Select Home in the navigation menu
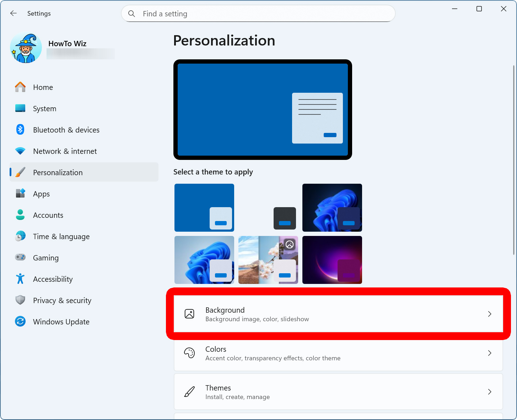Viewport: 517px width, 420px height. (43, 87)
